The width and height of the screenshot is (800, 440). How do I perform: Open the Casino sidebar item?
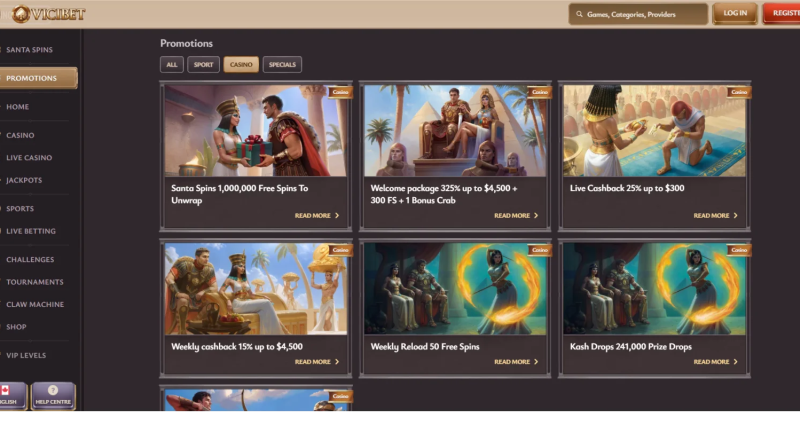pyautogui.click(x=20, y=135)
